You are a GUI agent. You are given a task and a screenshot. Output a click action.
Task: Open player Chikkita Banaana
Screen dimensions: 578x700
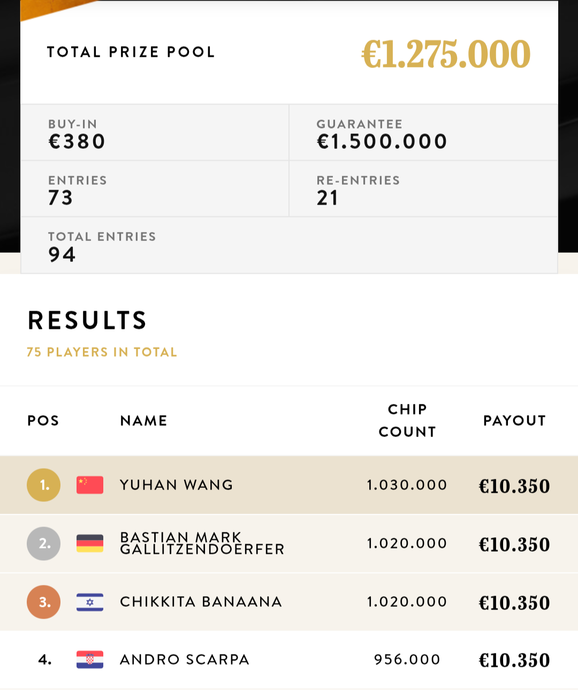pos(201,602)
